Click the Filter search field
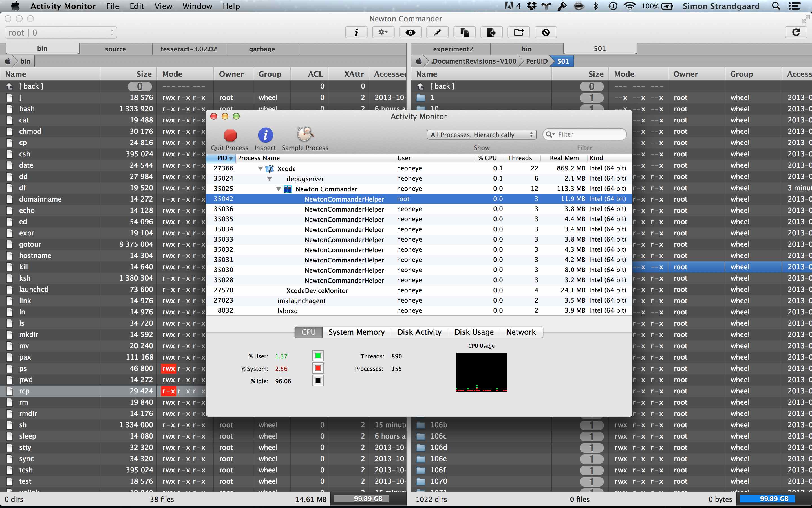 584,134
